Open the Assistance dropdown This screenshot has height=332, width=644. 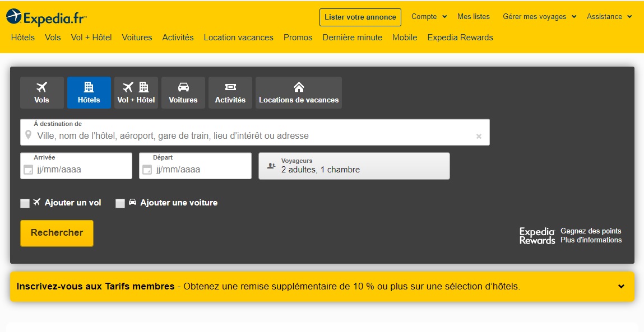click(609, 17)
